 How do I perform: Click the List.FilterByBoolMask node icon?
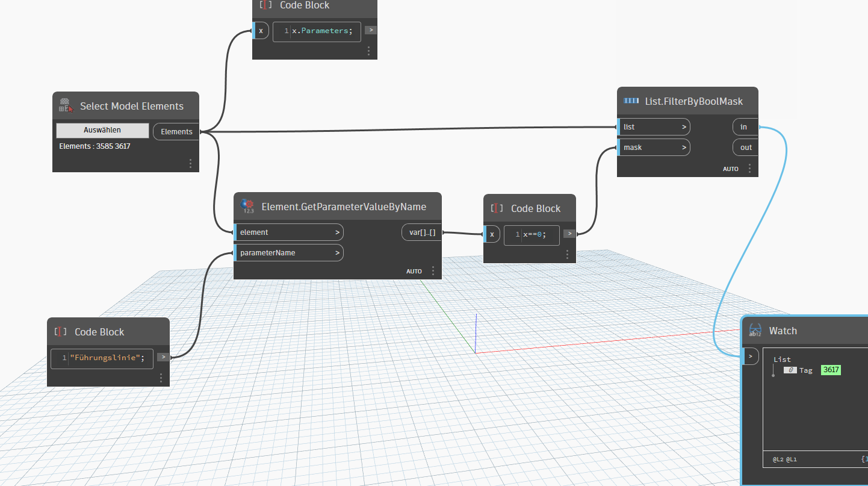click(x=631, y=101)
